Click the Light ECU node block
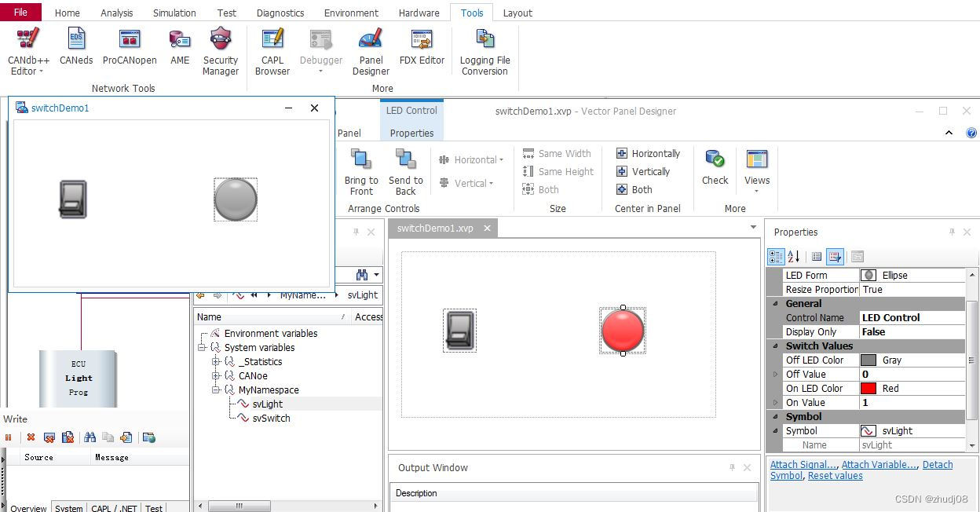The height and width of the screenshot is (512, 980). pyautogui.click(x=78, y=379)
